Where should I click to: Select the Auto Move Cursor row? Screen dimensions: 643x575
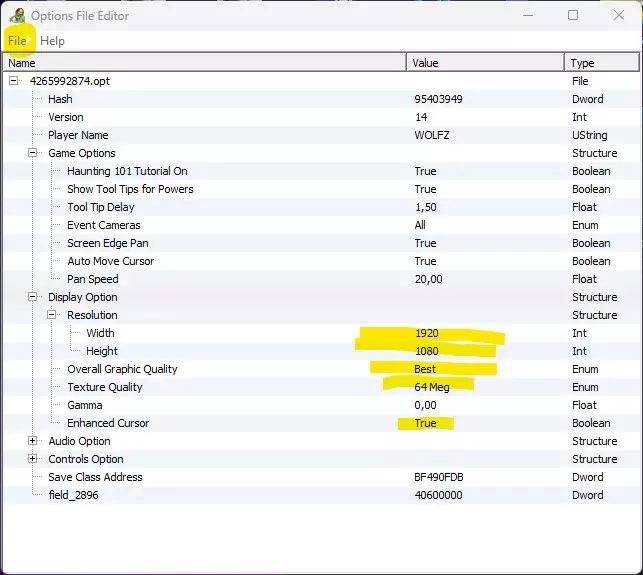point(321,261)
